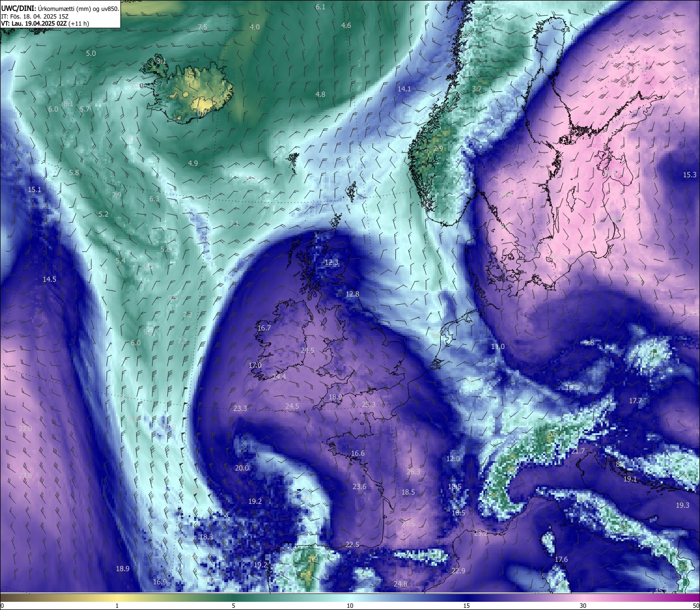Click the 30 tick on the color scale
Image resolution: width=700 pixels, height=610 pixels.
(583, 606)
